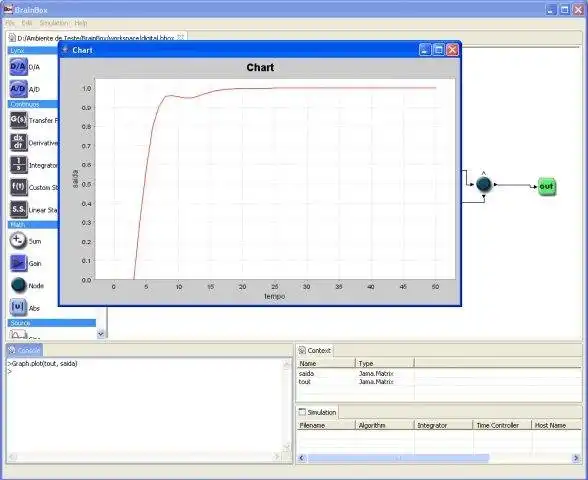Select the green out block on canvas
588x480 pixels.
coord(547,186)
